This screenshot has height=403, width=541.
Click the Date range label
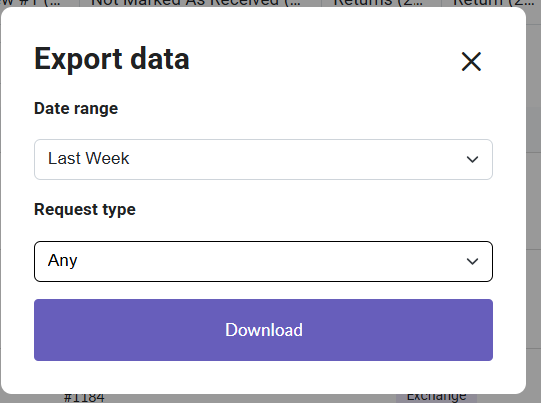pos(76,109)
